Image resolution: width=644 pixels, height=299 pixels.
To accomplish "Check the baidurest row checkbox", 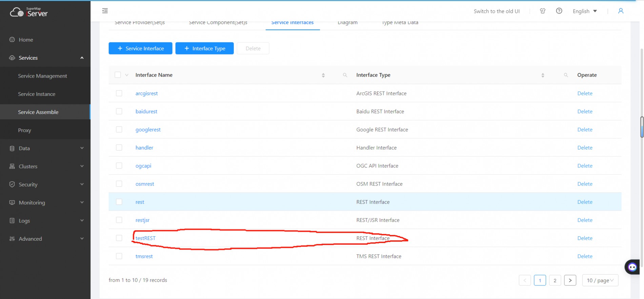I will [x=119, y=111].
